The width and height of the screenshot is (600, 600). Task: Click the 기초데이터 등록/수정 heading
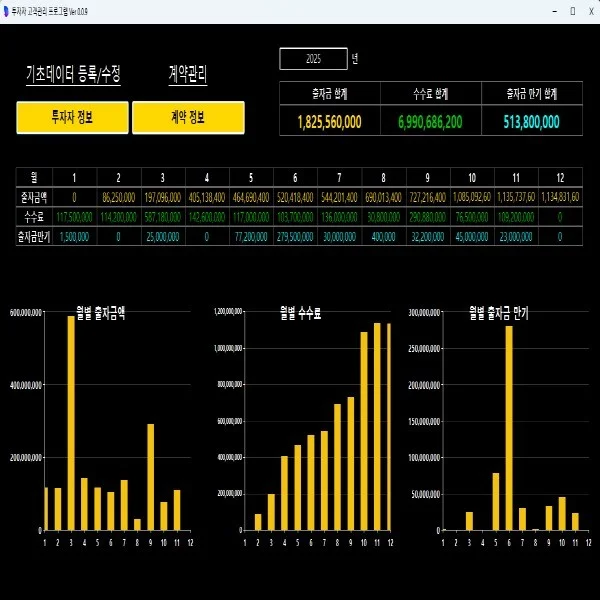click(73, 74)
